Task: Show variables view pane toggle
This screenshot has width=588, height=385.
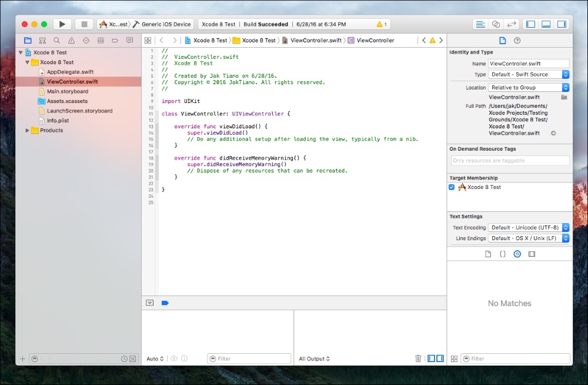Action: (x=431, y=359)
